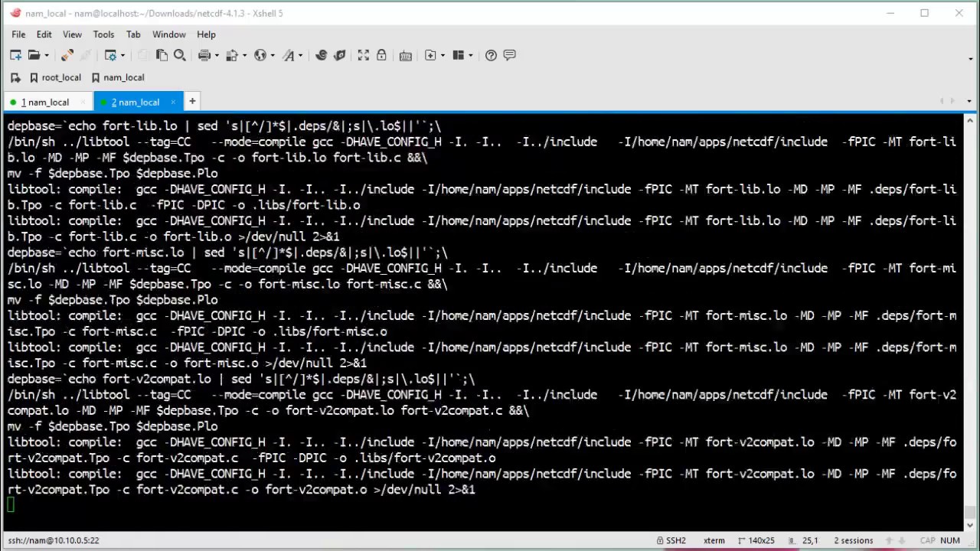Click the add-to-links-bar arrow icon

(x=15, y=77)
